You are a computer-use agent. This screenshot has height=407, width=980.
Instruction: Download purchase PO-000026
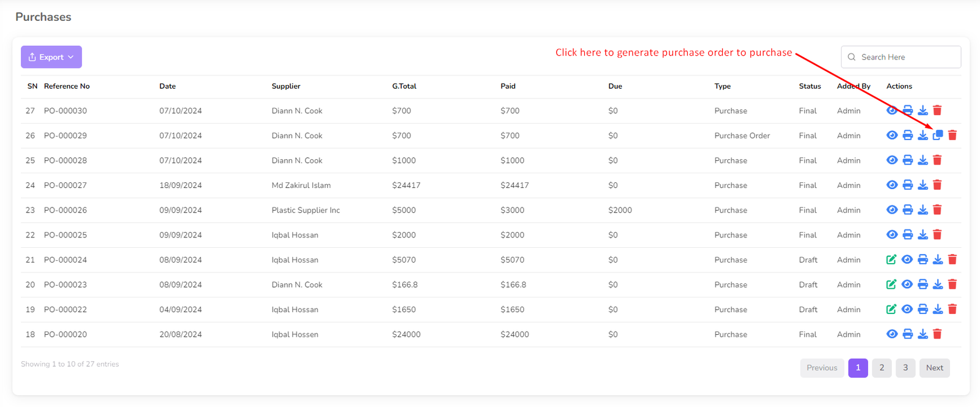tap(922, 210)
